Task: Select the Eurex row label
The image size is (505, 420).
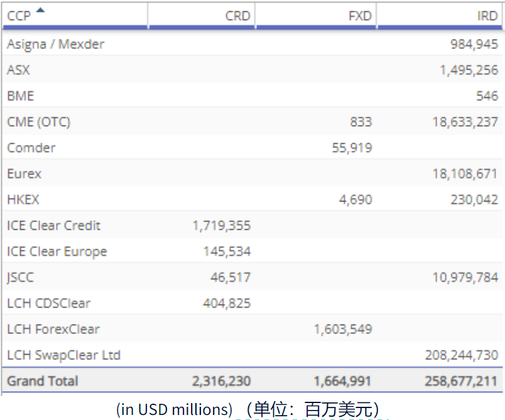Action: pyautogui.click(x=24, y=174)
